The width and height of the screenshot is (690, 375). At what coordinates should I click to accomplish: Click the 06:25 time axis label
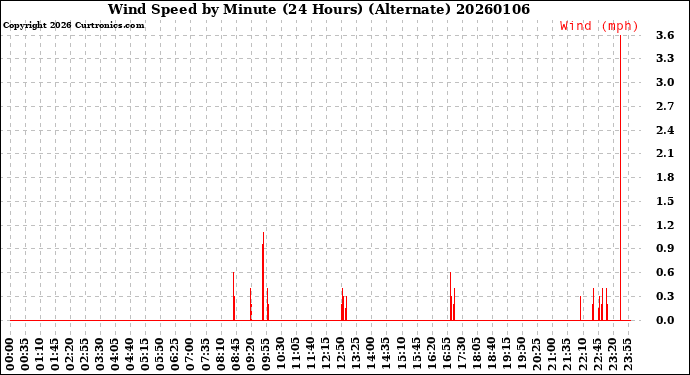[x=175, y=355]
